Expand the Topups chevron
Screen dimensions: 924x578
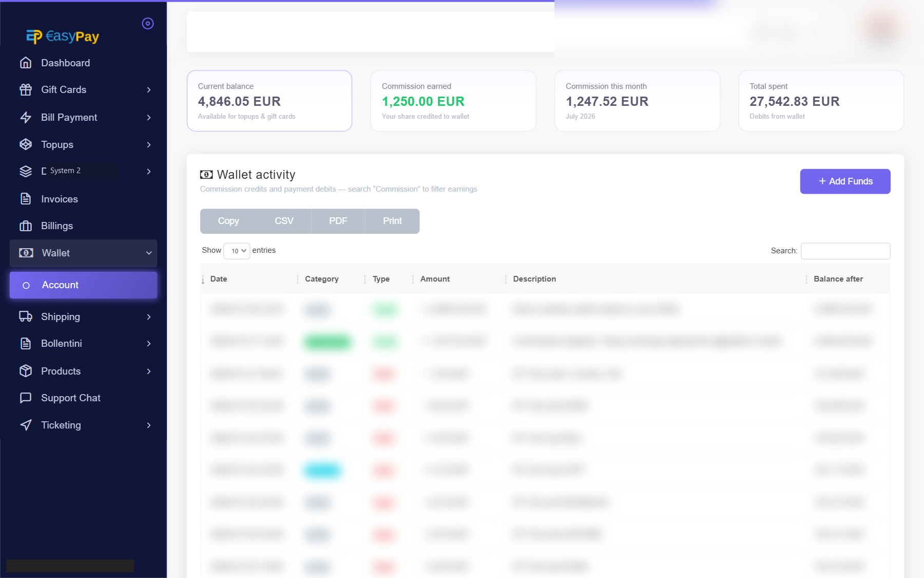pyautogui.click(x=149, y=145)
